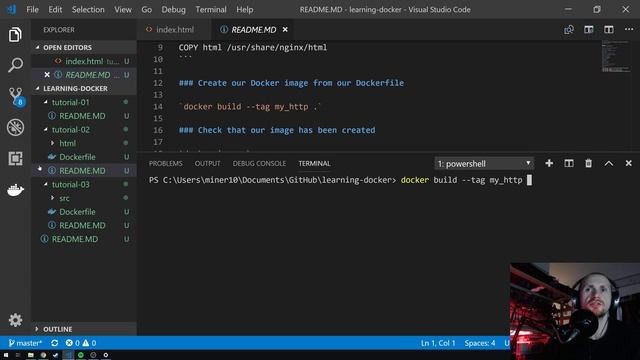Open the terminal selector 1: powershell dropdown
This screenshot has height=360, width=640.
coord(484,164)
